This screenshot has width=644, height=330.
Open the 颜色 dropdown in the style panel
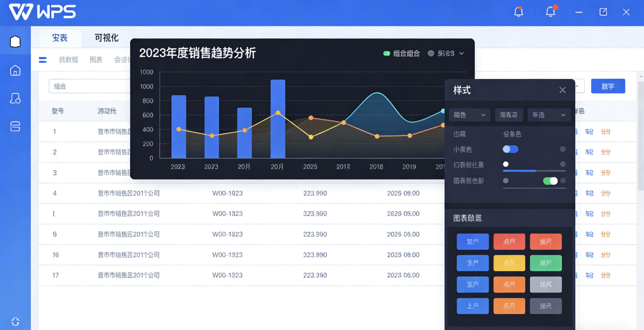[x=469, y=115]
